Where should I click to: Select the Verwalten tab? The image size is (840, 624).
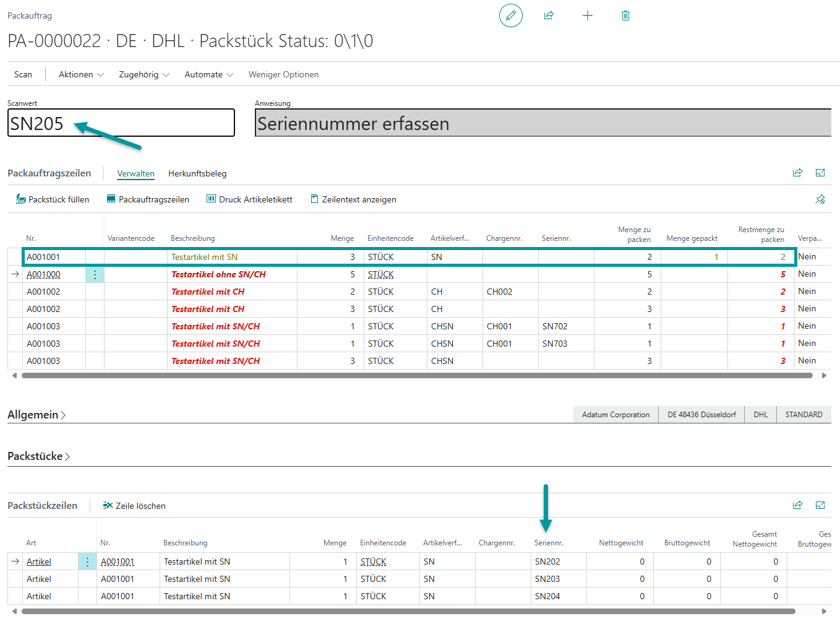[x=135, y=174]
